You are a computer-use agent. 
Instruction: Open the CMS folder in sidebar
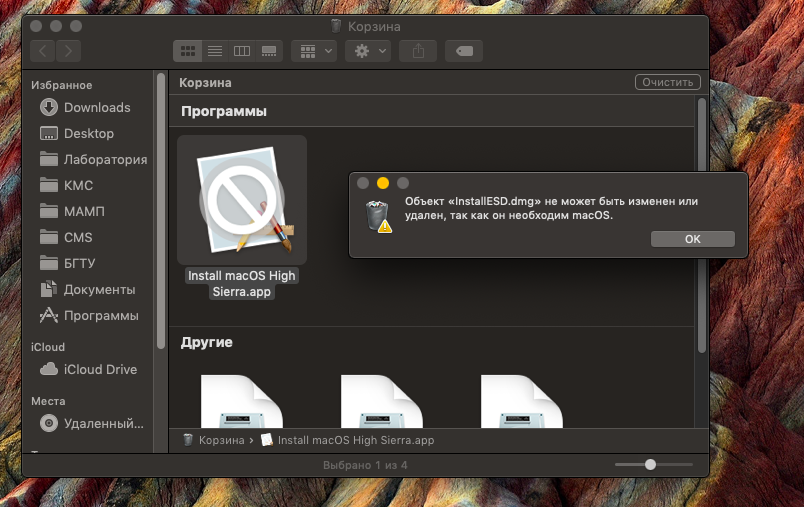(x=66, y=237)
